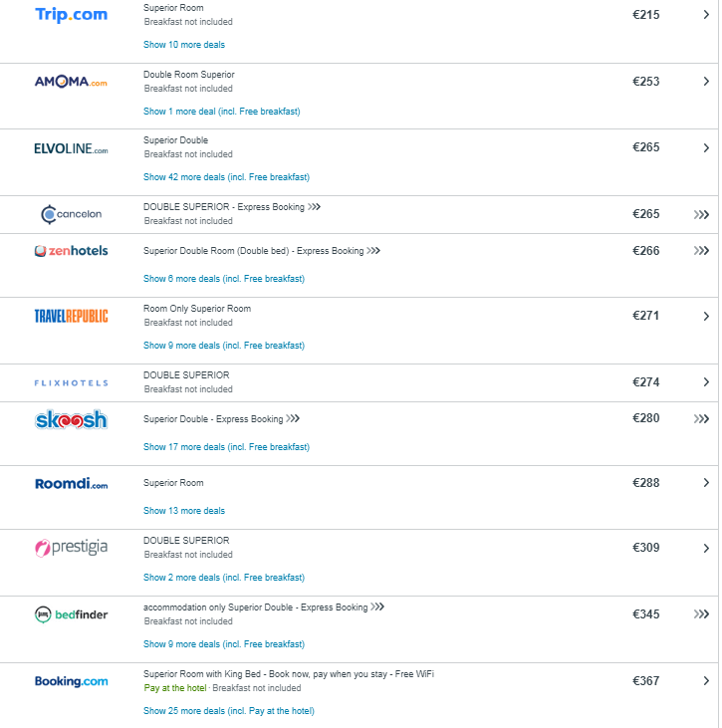
Task: Show 42 more deals from Elvoline
Action: click(226, 177)
